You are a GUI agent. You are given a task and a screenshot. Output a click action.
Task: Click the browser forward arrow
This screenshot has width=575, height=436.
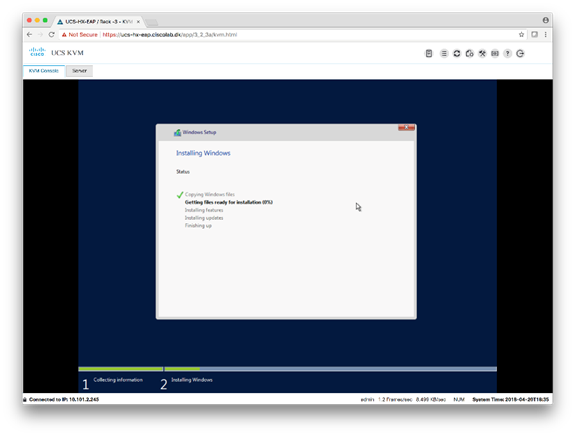(x=40, y=34)
